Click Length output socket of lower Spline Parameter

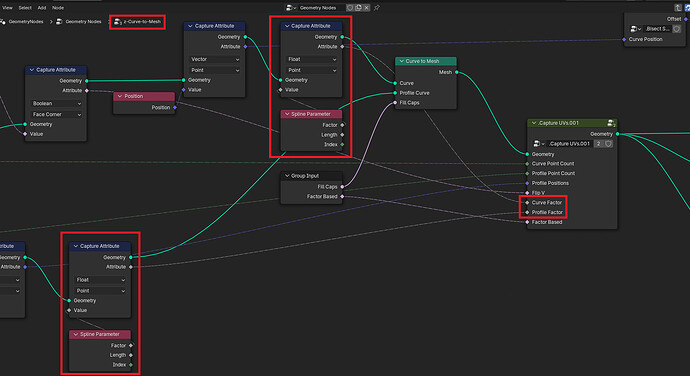[131, 355]
